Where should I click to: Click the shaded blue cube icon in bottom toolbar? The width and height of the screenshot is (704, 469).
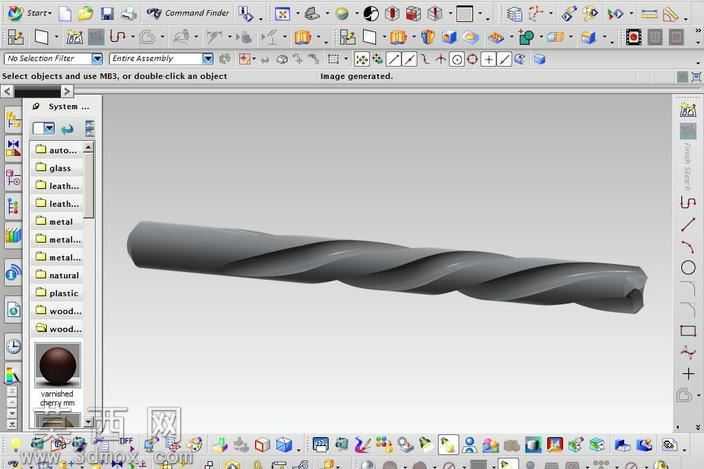pyautogui.click(x=284, y=445)
